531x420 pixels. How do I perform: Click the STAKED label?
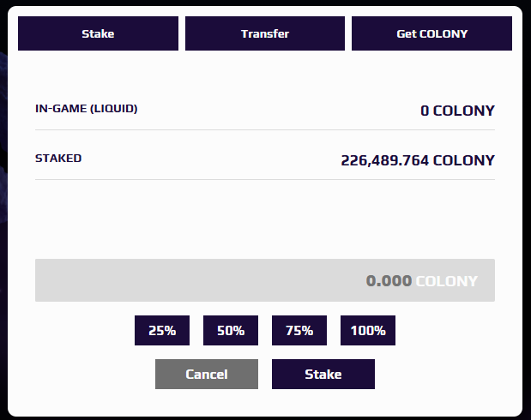(x=58, y=159)
